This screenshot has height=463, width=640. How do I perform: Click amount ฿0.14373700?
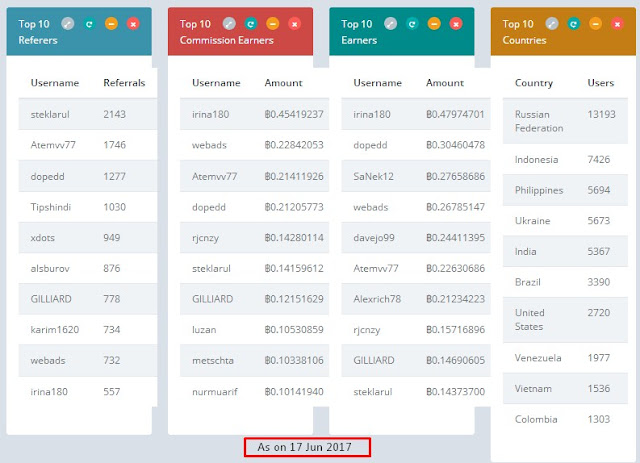456,392
